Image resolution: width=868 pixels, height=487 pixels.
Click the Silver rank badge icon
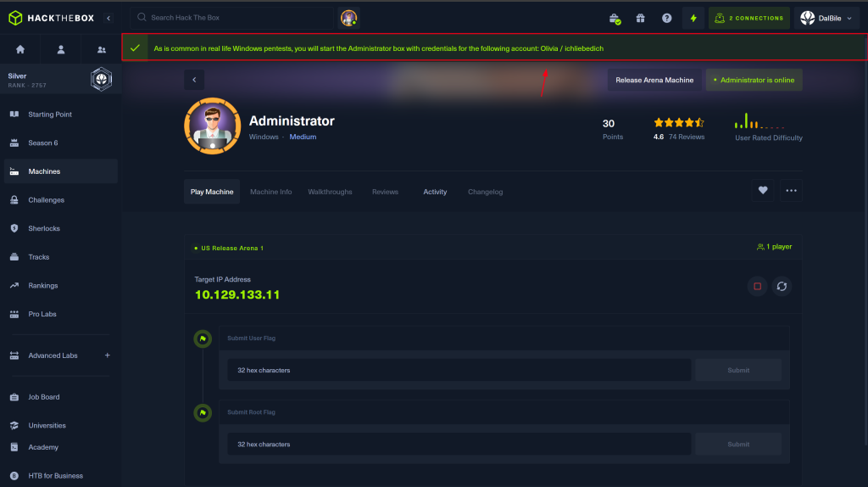click(x=102, y=79)
